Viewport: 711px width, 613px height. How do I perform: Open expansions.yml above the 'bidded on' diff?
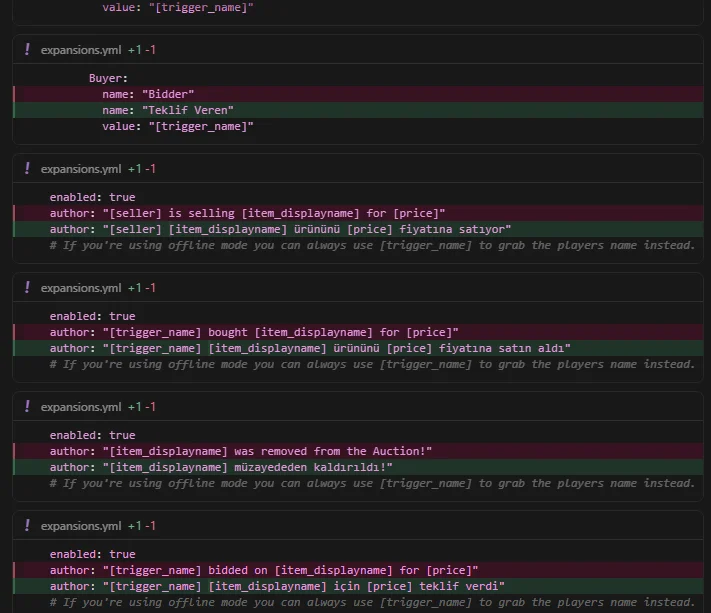coord(81,526)
